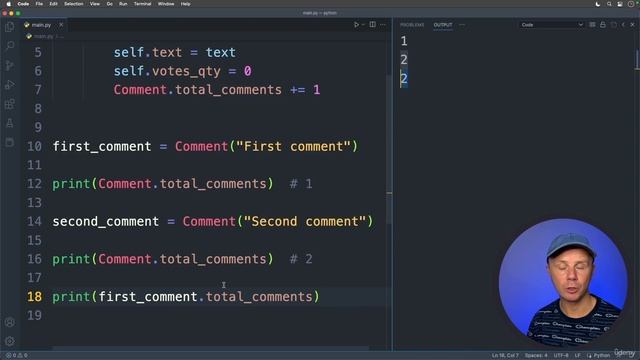This screenshot has height=360, width=640.
Task: Open the Apple menu
Action: coord(9,4)
